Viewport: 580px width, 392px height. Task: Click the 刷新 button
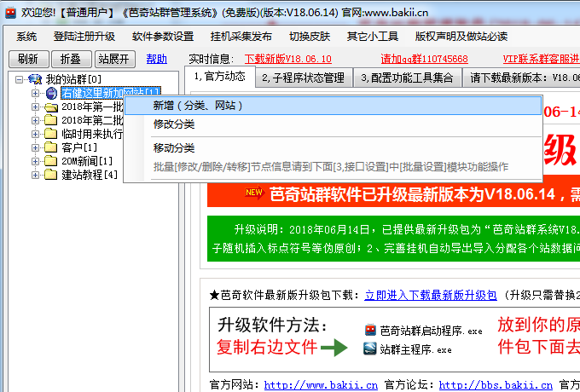[x=28, y=59]
